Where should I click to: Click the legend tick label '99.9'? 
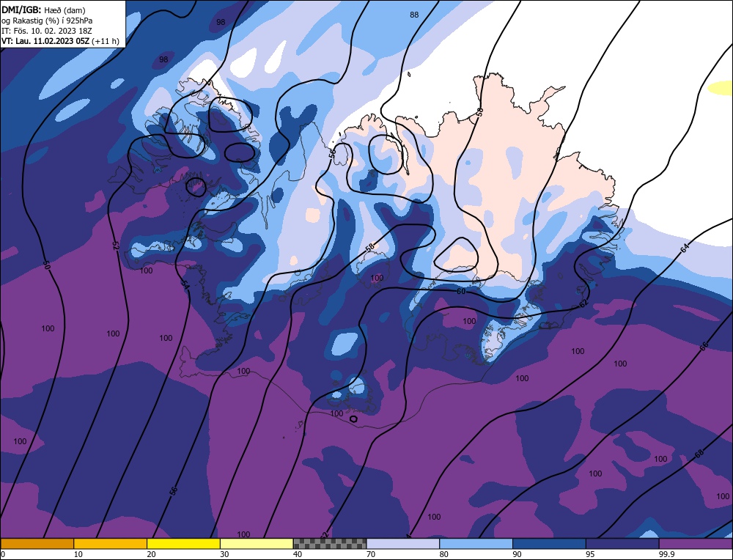[665, 554]
